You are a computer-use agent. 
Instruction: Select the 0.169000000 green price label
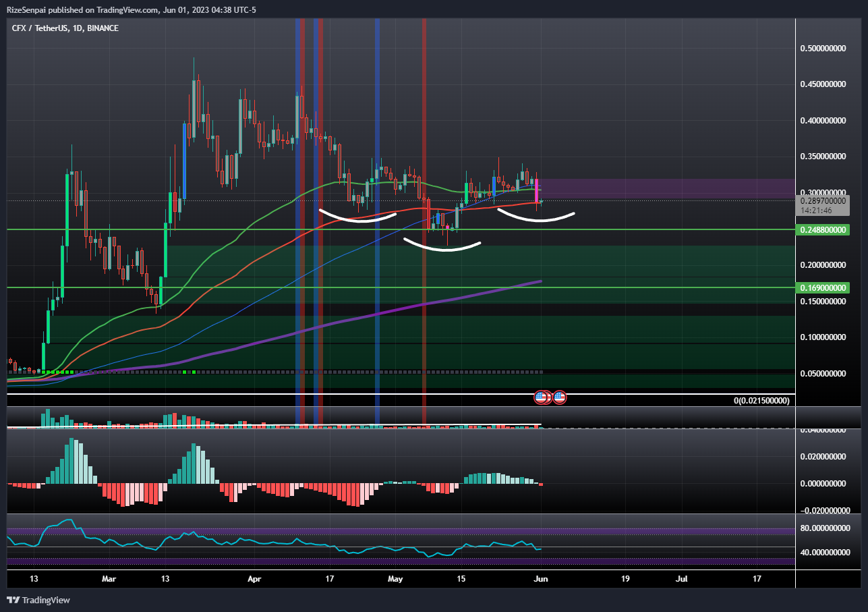[823, 287]
